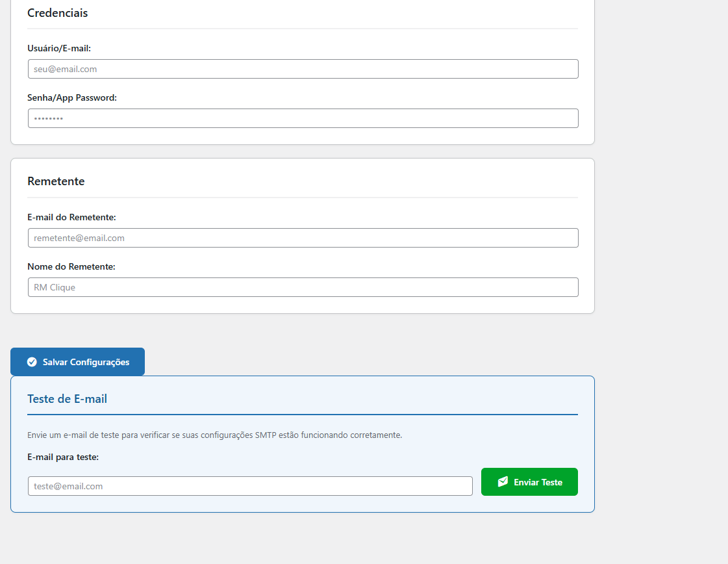Focus the E-mail para teste field
This screenshot has height=564, width=728.
click(x=250, y=486)
